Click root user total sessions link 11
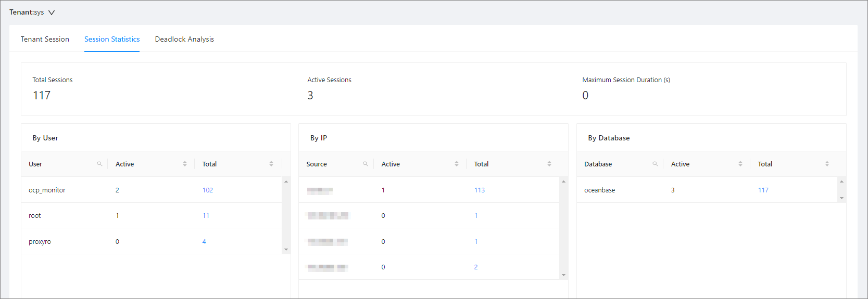868x299 pixels. pos(206,216)
